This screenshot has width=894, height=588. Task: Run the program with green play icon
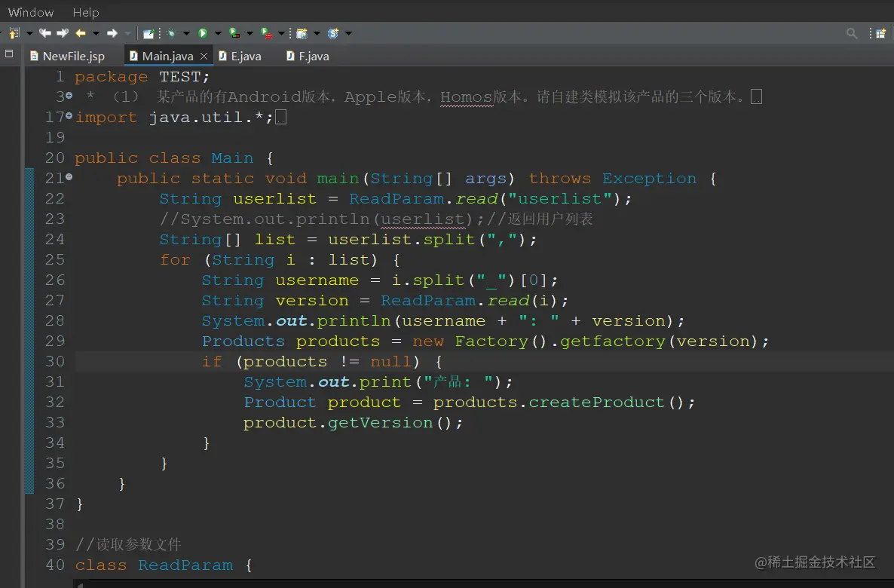[203, 33]
